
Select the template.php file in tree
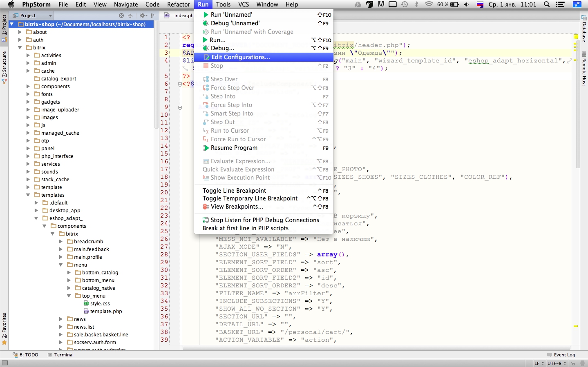(x=106, y=311)
